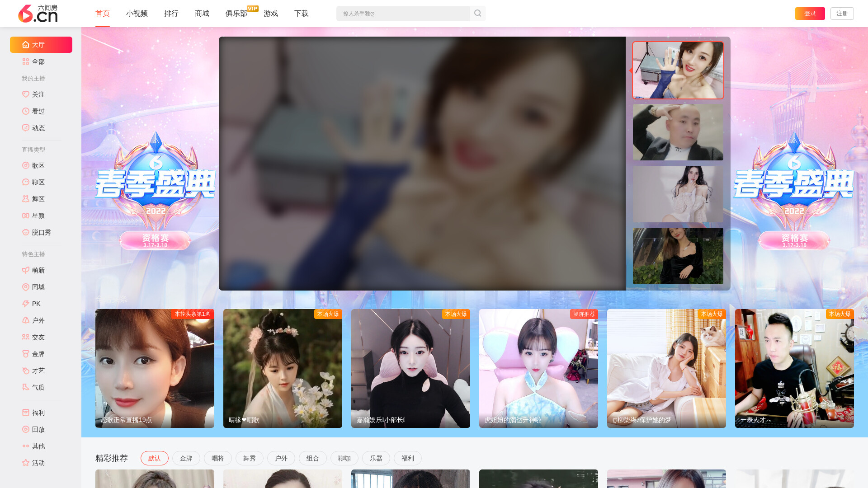Viewport: 868px width, 488px height.
Task: Open the 排行 ranking navigation item
Action: pyautogui.click(x=171, y=14)
